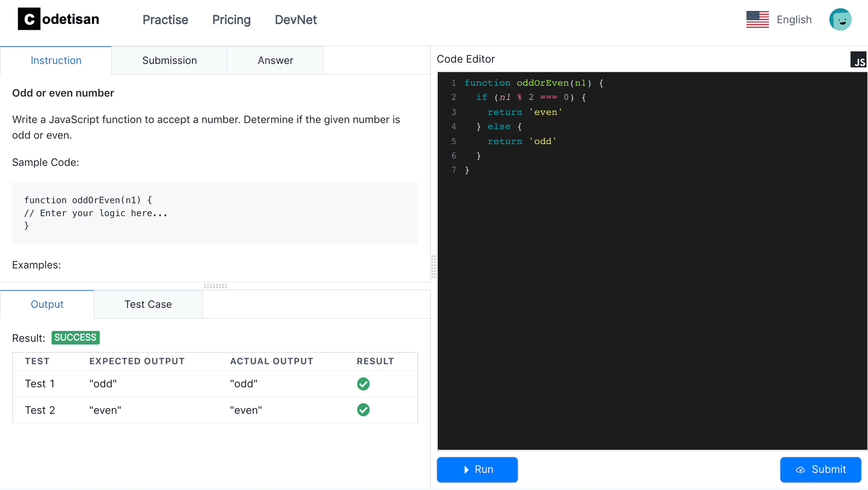Open the Answer tab
The height and width of the screenshot is (490, 868).
(275, 61)
